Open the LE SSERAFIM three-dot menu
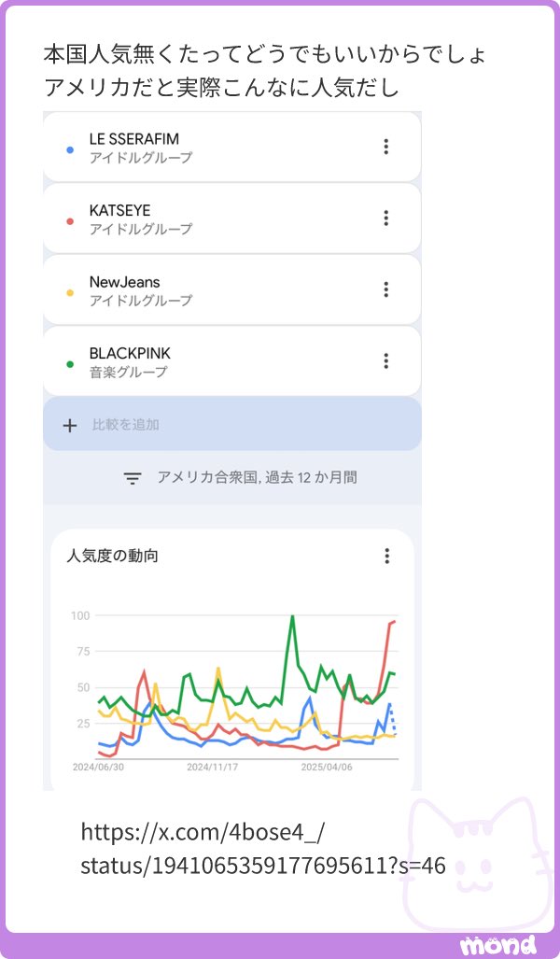This screenshot has width=560, height=959. pos(385,147)
